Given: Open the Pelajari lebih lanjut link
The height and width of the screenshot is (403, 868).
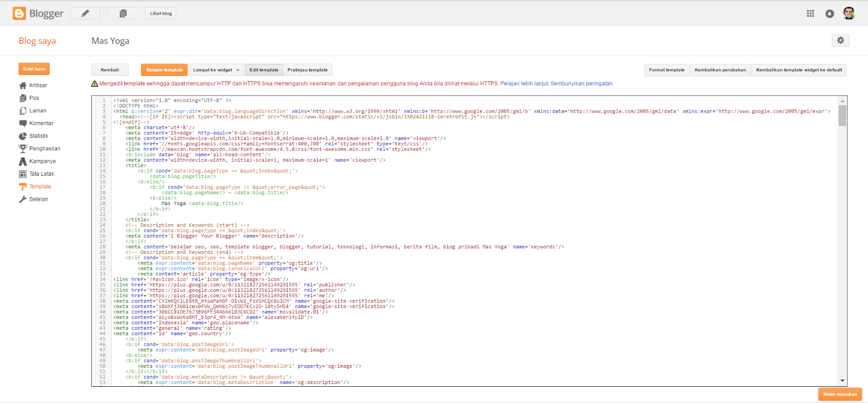Looking at the screenshot, I should pos(525,84).
